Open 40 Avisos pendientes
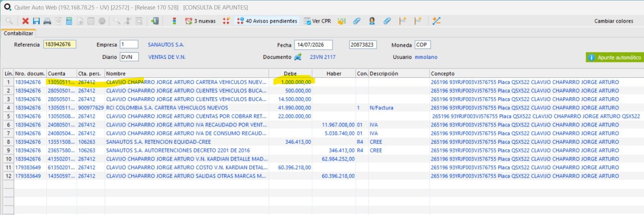 [267, 21]
